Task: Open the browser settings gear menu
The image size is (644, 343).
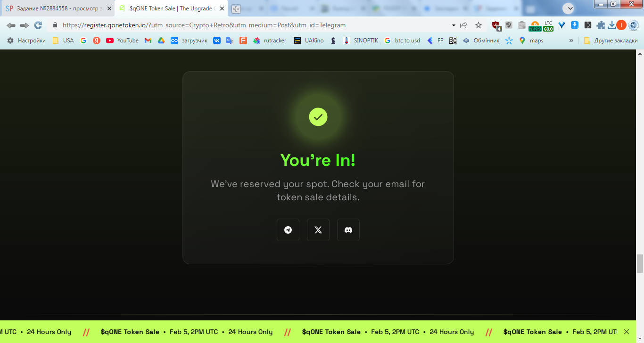Action: 634,25
